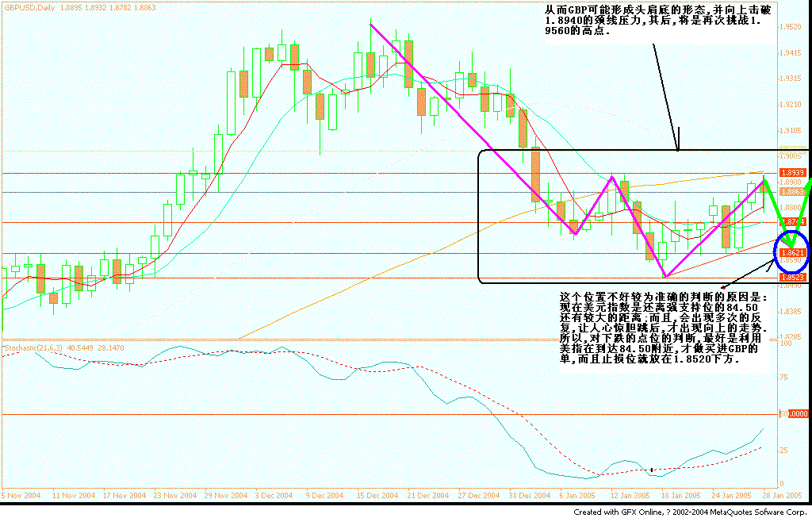Click the 50.0000 stochastic level tag
This screenshot has width=812, height=518.
[x=795, y=414]
